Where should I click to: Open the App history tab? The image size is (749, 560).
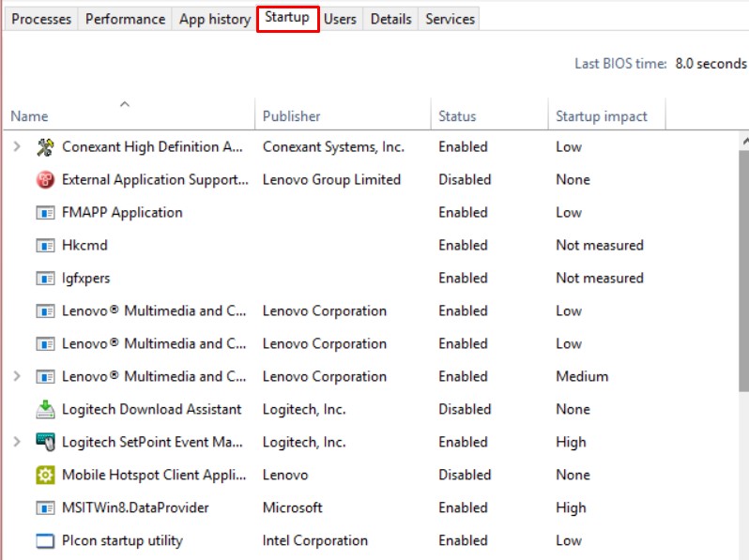tap(215, 19)
